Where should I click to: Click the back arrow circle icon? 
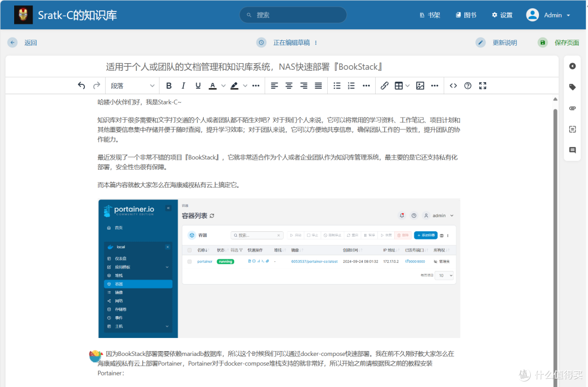click(13, 42)
